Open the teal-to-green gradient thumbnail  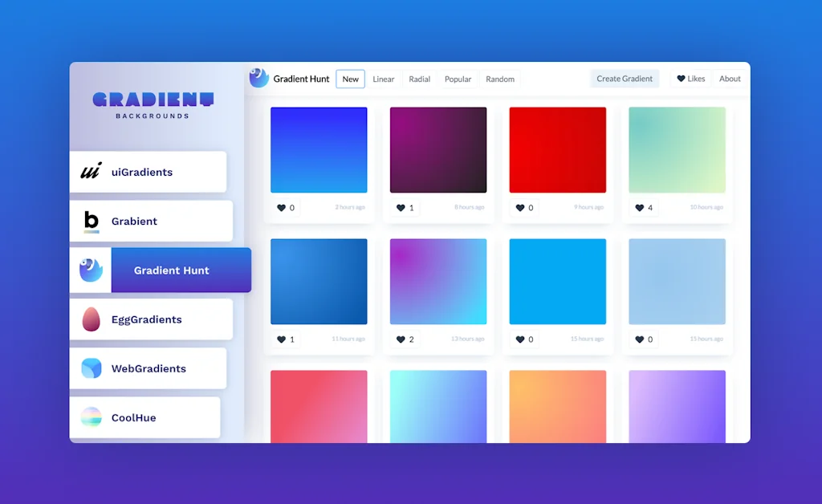[677, 149]
